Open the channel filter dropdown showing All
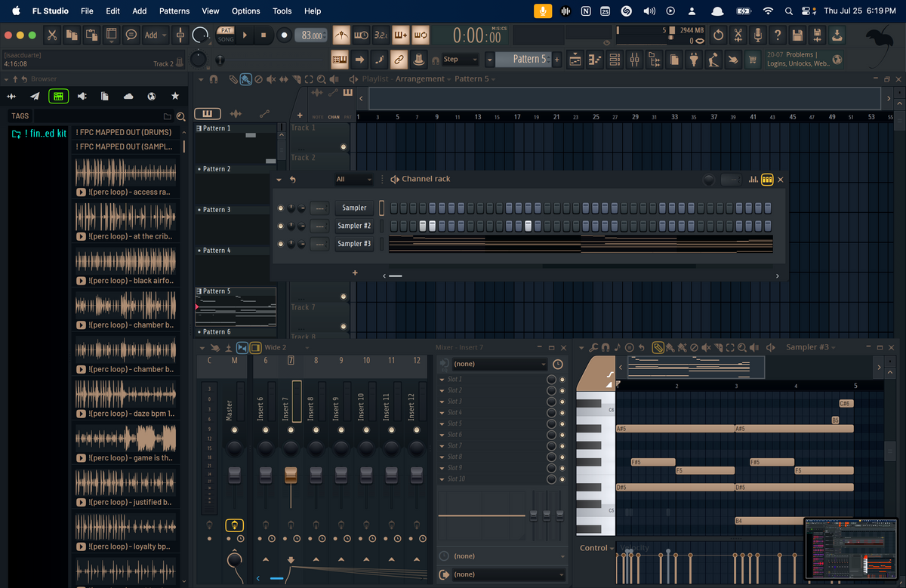The width and height of the screenshot is (906, 588). [x=353, y=180]
